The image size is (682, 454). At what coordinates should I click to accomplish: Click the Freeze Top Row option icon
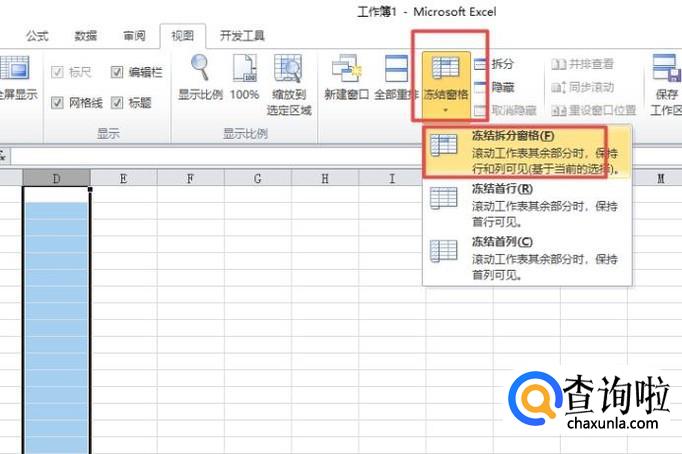(x=444, y=198)
